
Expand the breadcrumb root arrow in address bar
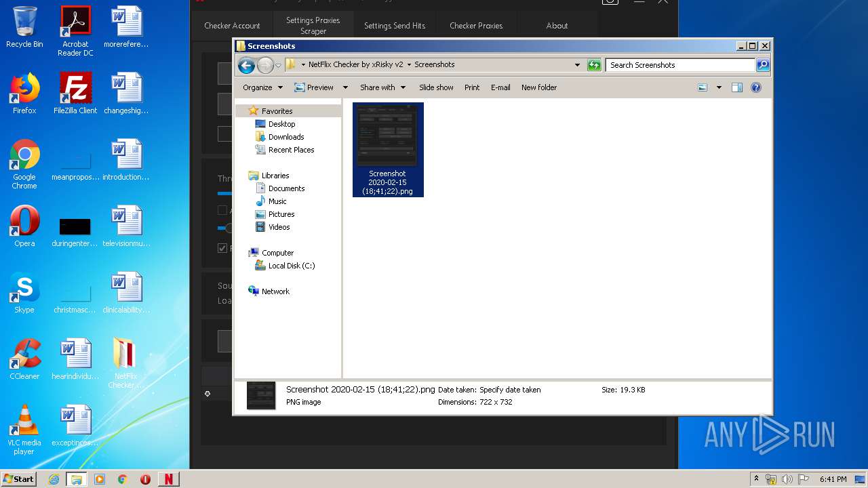tap(303, 65)
